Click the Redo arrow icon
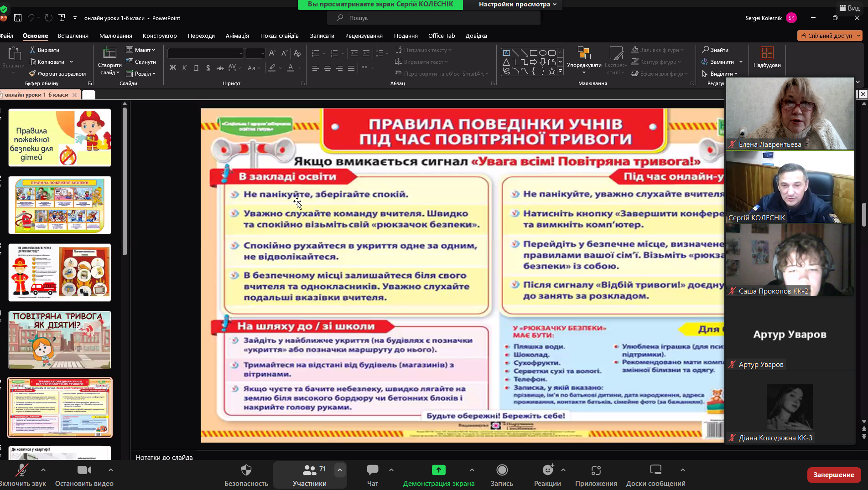This screenshot has width=868, height=490. coord(48,18)
